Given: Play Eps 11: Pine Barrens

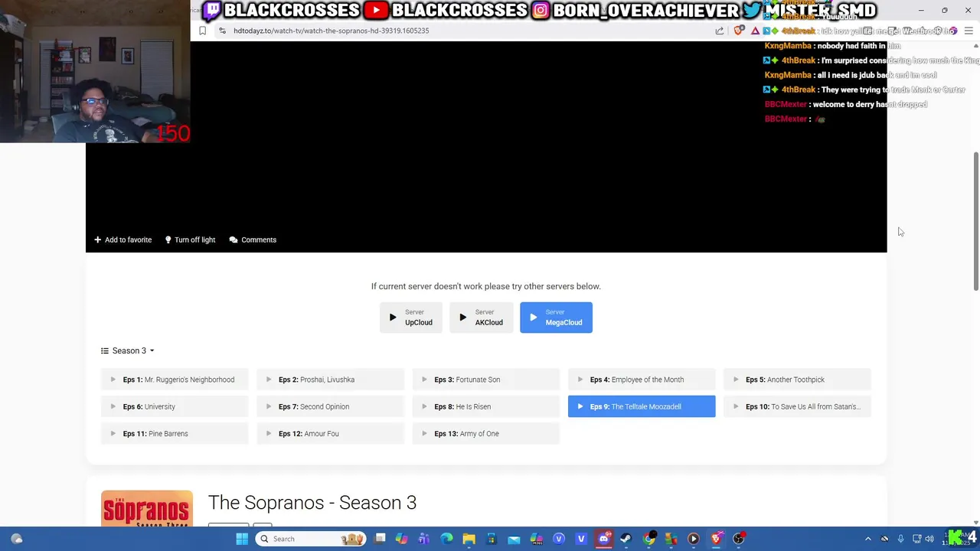Looking at the screenshot, I should click(x=175, y=433).
